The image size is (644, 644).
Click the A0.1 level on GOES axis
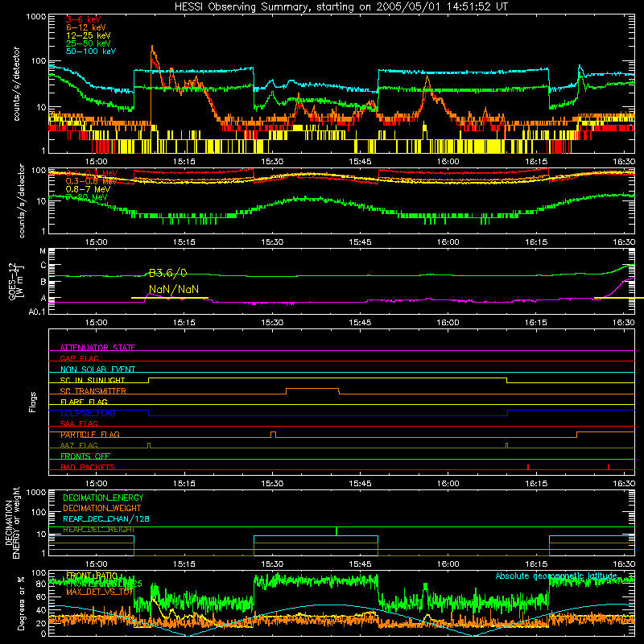[x=36, y=312]
